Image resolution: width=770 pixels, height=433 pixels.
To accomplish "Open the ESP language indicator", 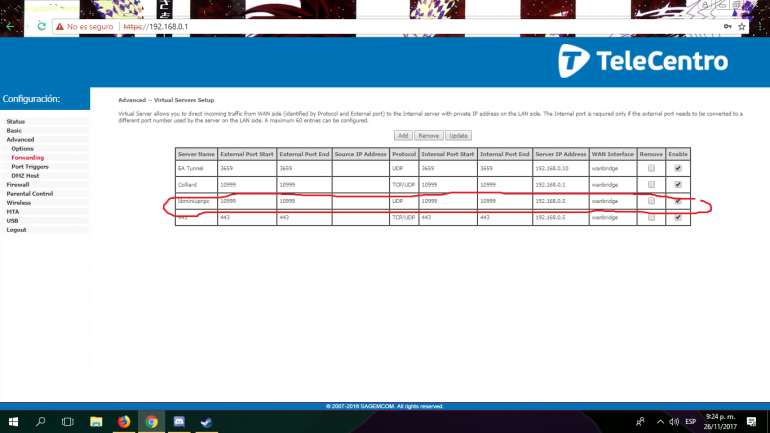I will pyautogui.click(x=690, y=422).
